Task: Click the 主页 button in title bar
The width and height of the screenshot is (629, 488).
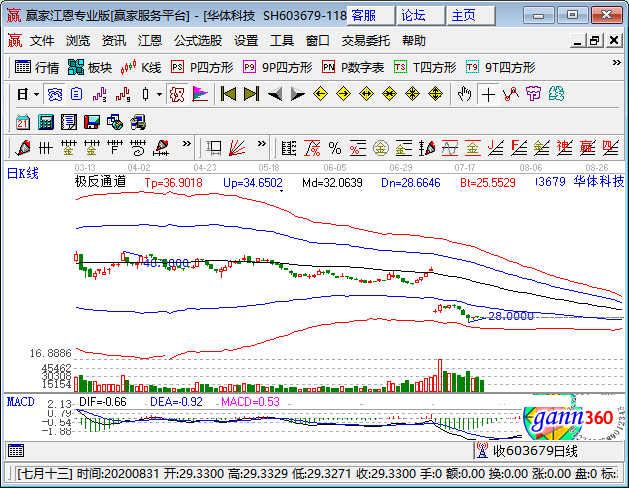Action: 471,16
